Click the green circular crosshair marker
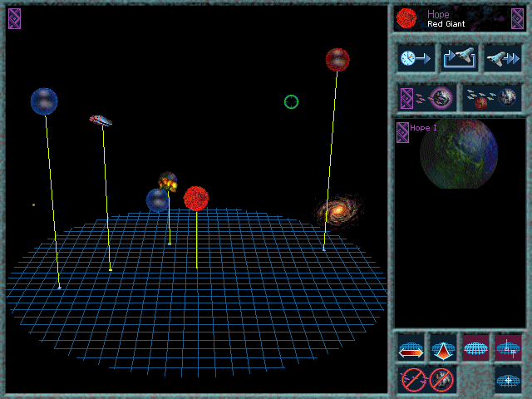This screenshot has height=399, width=532. pyautogui.click(x=291, y=101)
